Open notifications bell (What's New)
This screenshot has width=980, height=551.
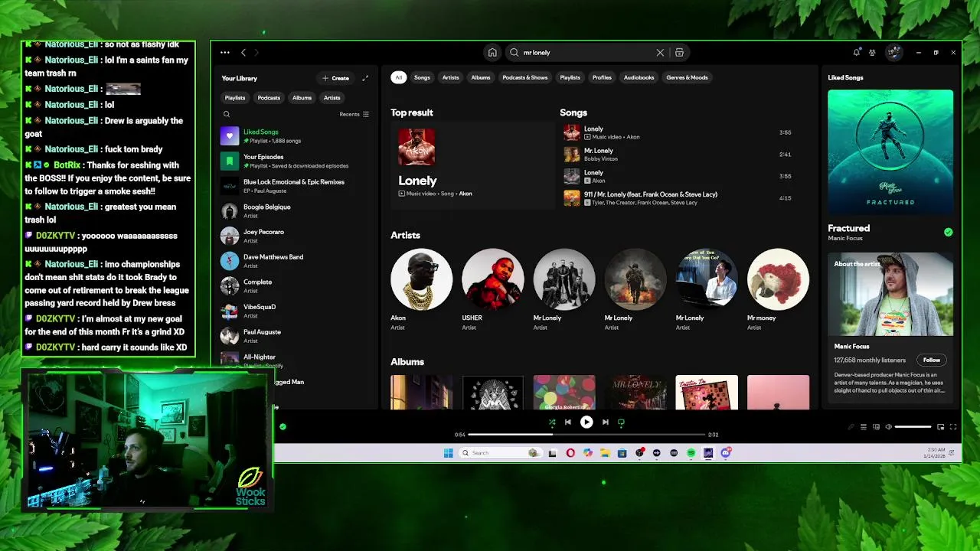tap(856, 53)
